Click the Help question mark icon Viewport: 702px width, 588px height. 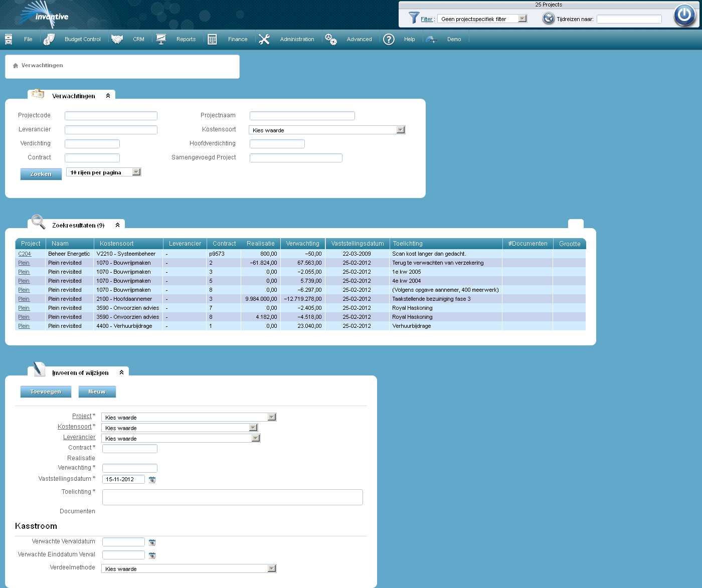click(x=389, y=39)
